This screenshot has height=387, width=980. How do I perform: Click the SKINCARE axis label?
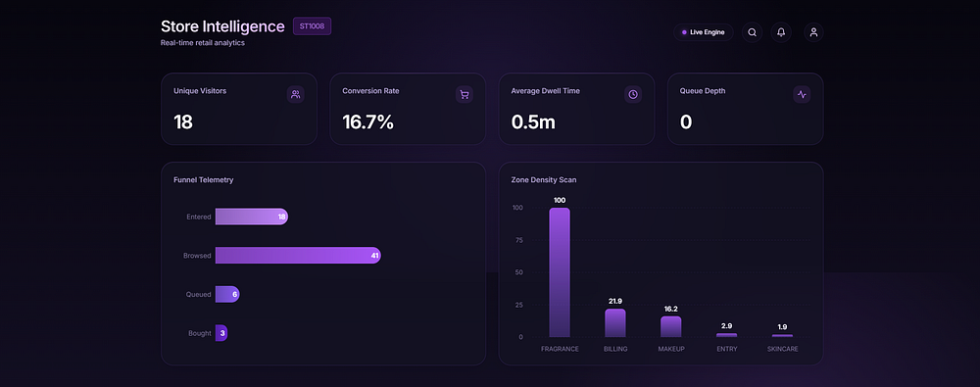[782, 349]
